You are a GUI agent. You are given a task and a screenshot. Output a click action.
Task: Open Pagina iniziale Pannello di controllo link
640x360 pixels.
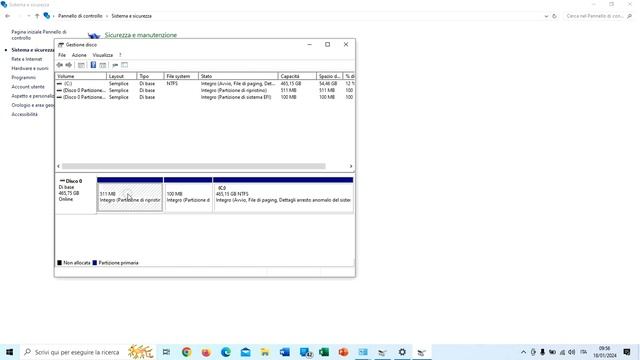[39, 35]
